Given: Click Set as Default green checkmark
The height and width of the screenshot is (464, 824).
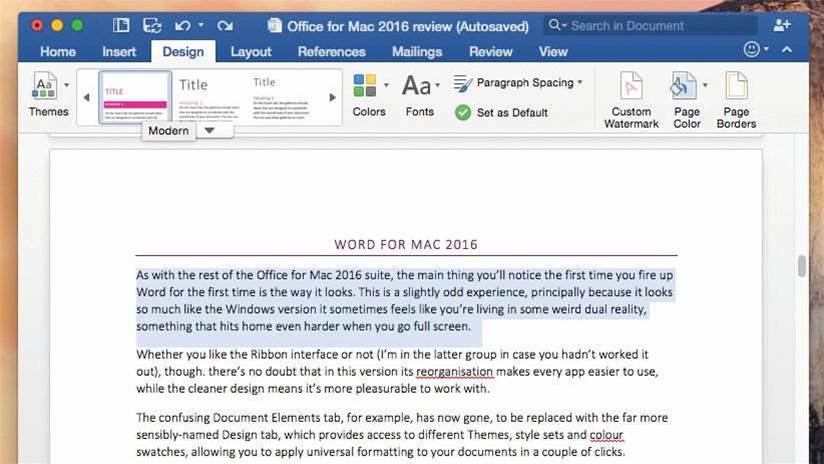Looking at the screenshot, I should 463,112.
